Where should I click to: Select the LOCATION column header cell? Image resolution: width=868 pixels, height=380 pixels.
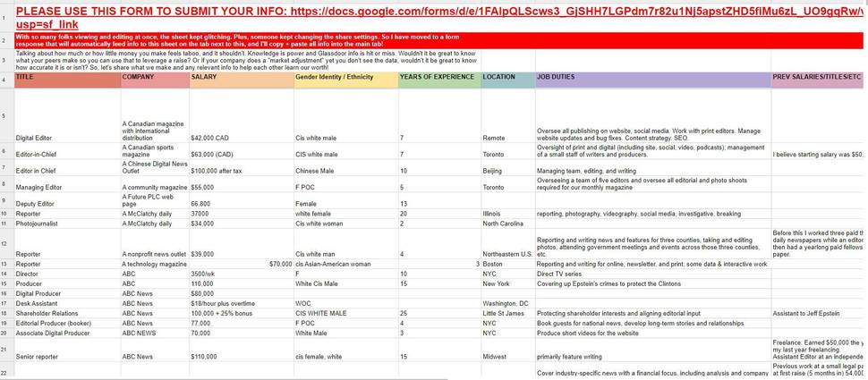pyautogui.click(x=508, y=80)
